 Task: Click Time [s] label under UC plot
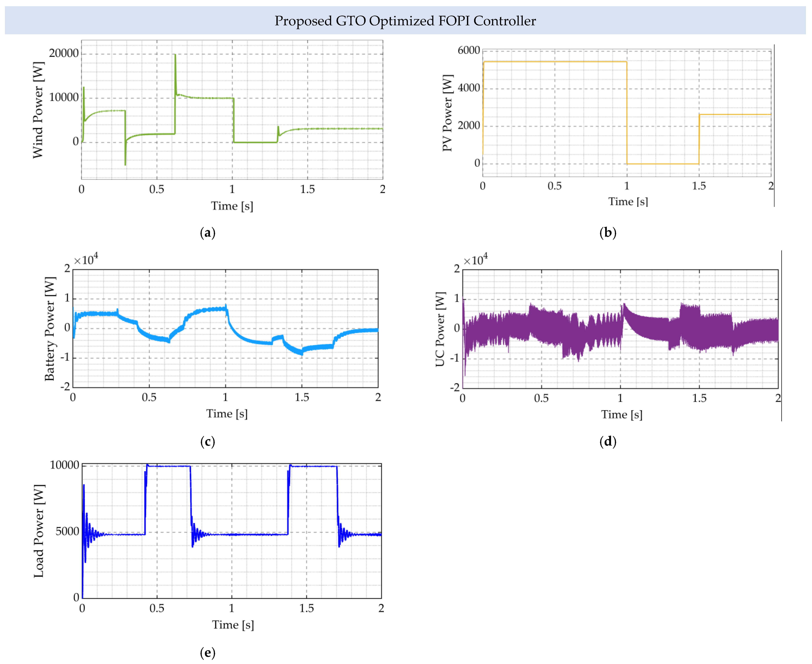click(x=621, y=415)
